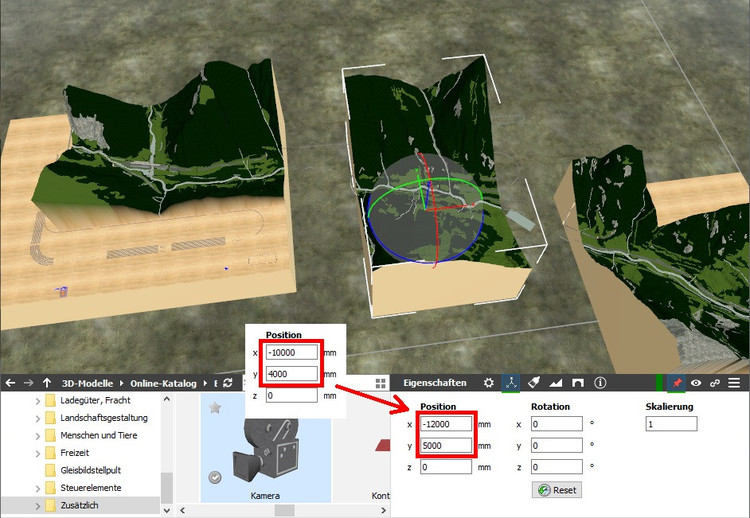The image size is (750, 518).
Task: Click the Rotation x input field
Action: [x=557, y=424]
